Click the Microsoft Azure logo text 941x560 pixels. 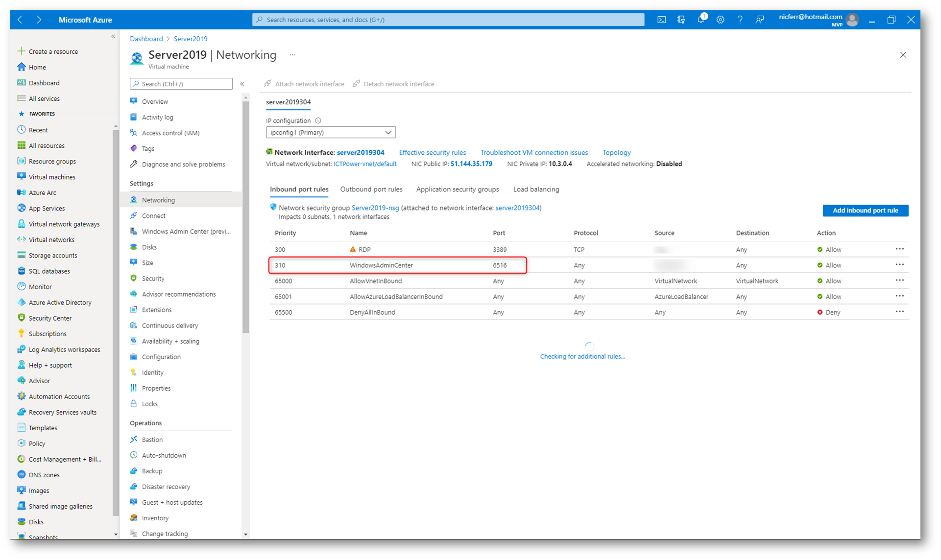pos(85,20)
